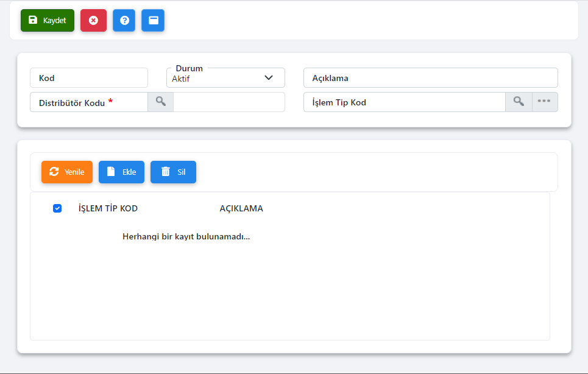Click the empty field beside Distribütör search
The width and height of the screenshot is (588, 374).
point(229,102)
